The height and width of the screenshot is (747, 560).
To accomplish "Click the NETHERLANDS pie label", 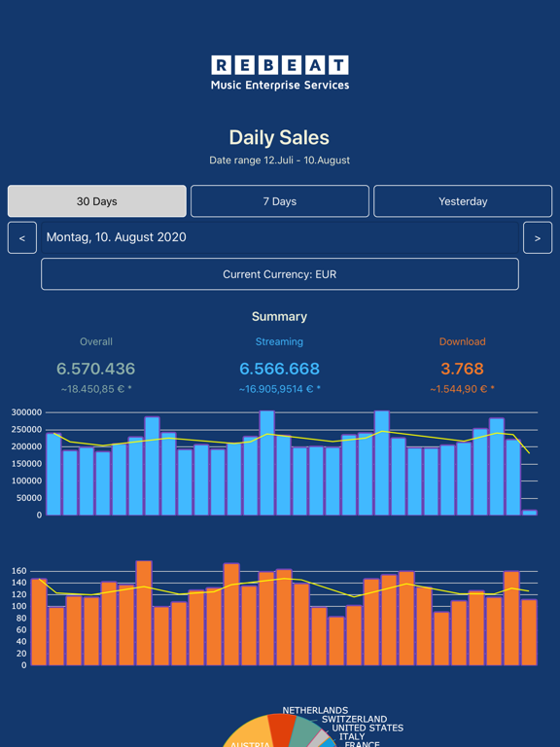I will (x=315, y=710).
